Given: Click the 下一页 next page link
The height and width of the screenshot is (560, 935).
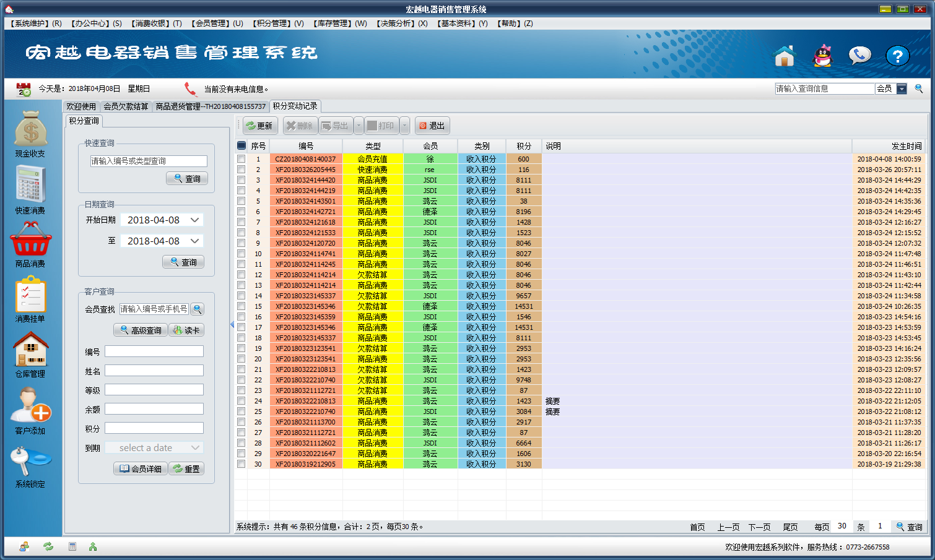Looking at the screenshot, I should point(759,527).
